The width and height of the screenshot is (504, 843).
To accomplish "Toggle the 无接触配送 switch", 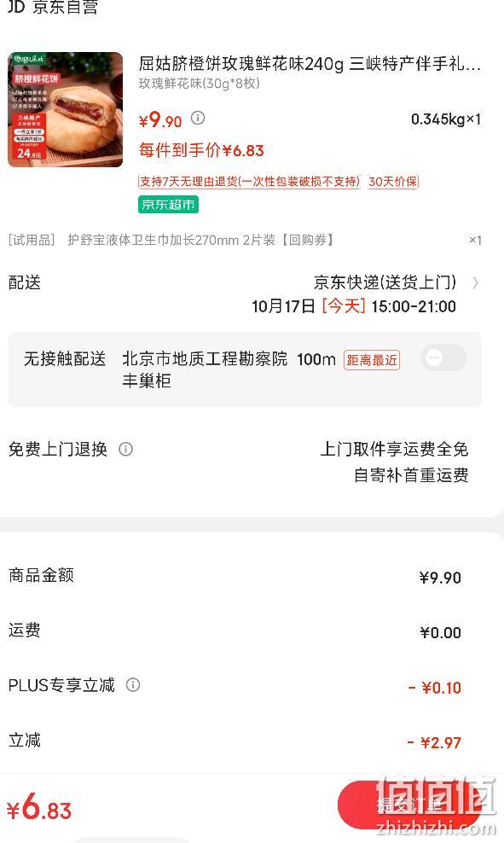I will click(443, 358).
